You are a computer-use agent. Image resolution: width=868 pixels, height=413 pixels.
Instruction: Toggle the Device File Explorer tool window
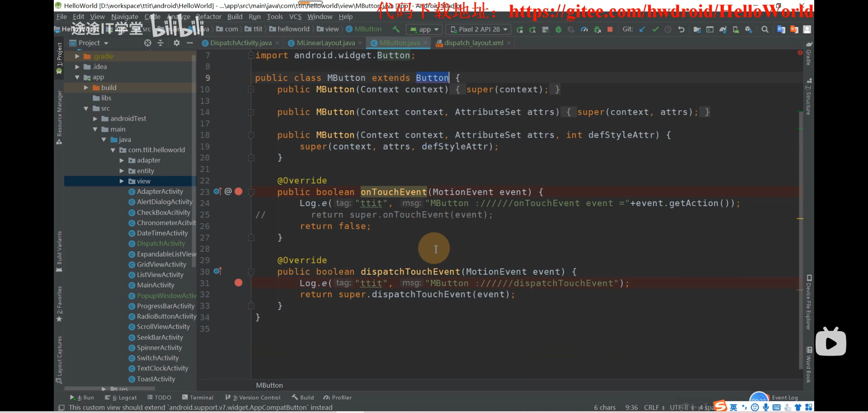coord(809,302)
